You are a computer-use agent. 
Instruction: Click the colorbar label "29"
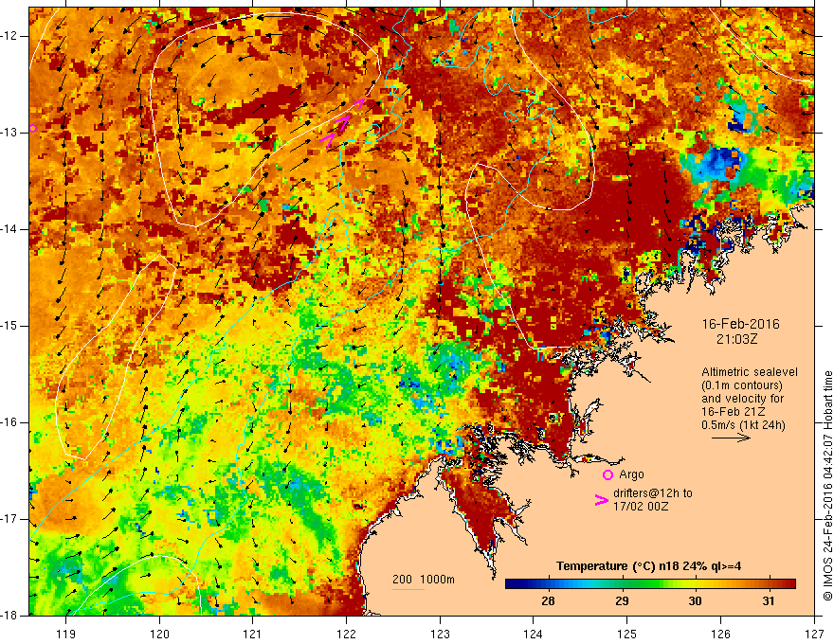click(622, 601)
